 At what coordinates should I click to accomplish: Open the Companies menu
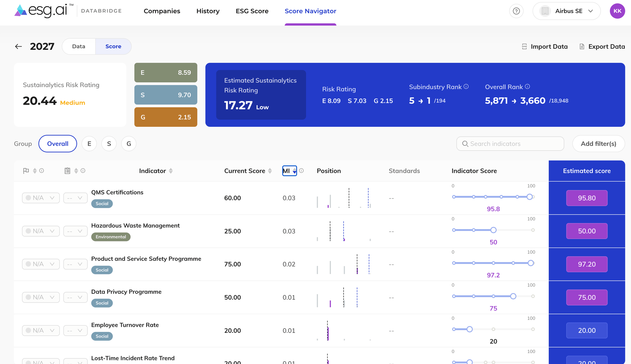pyautogui.click(x=162, y=11)
